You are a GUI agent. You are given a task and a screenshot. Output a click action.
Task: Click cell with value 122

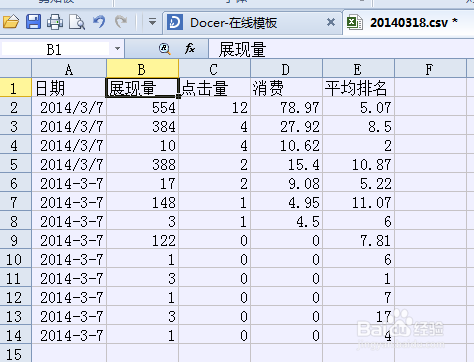(142, 240)
